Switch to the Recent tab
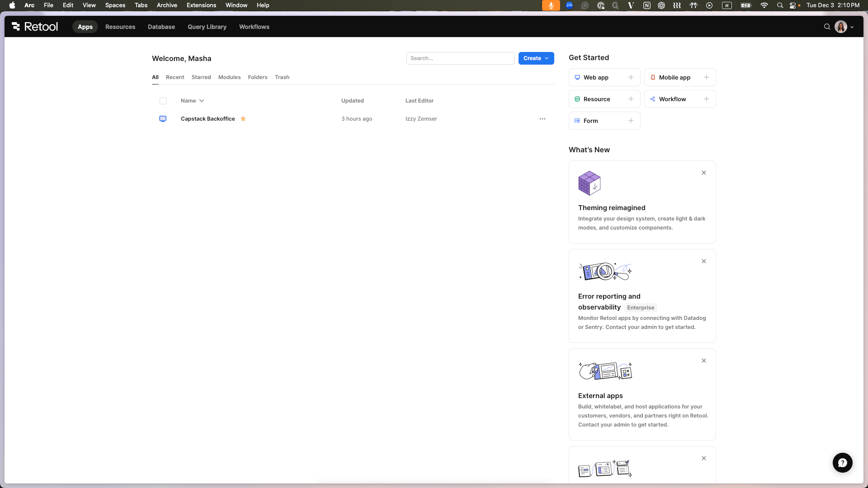This screenshot has height=488, width=868. (175, 77)
